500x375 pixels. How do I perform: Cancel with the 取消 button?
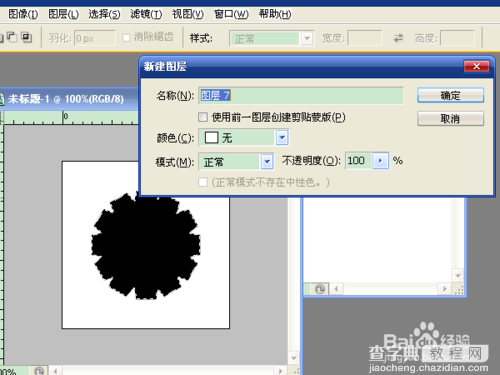click(x=450, y=118)
